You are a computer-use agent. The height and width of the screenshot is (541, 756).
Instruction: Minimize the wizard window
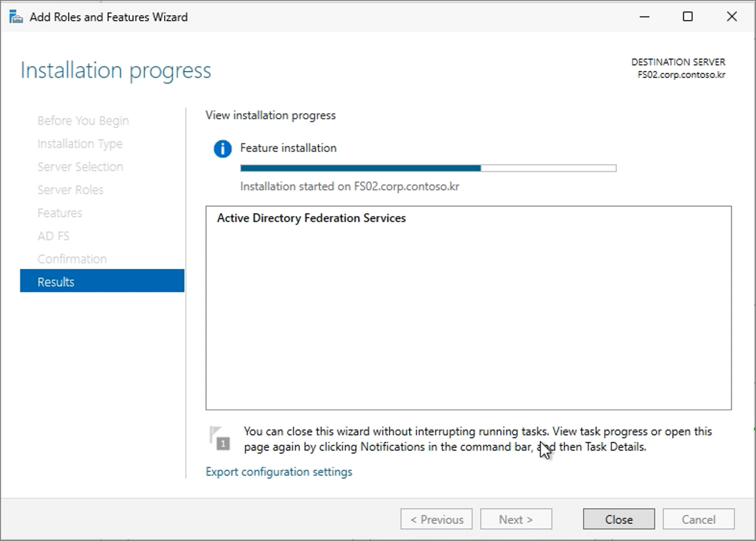[x=645, y=17]
